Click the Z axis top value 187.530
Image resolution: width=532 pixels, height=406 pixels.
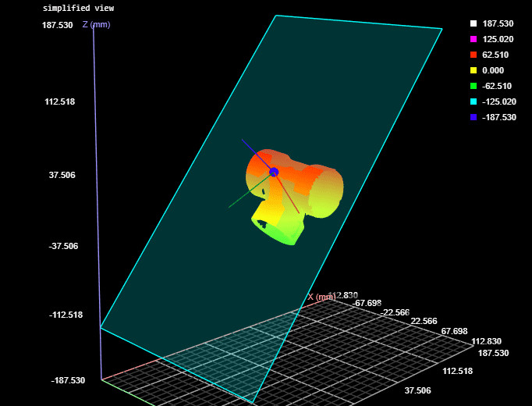pyautogui.click(x=58, y=25)
